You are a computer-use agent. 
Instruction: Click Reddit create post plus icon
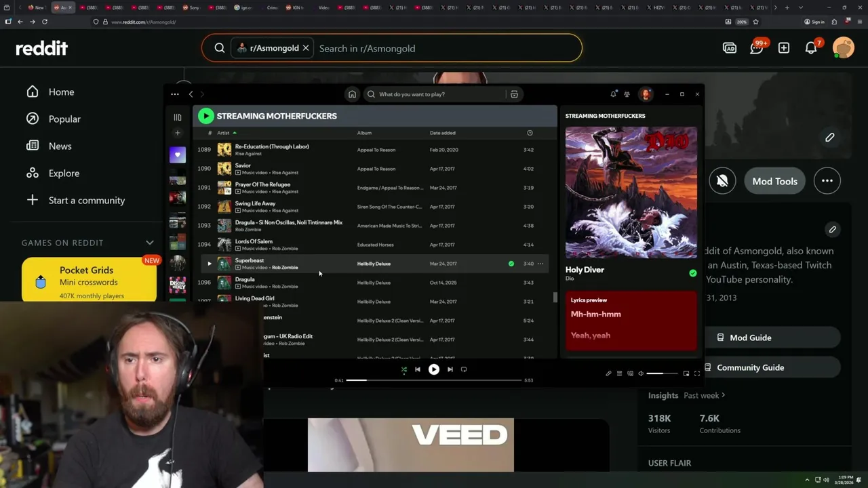[x=784, y=48]
